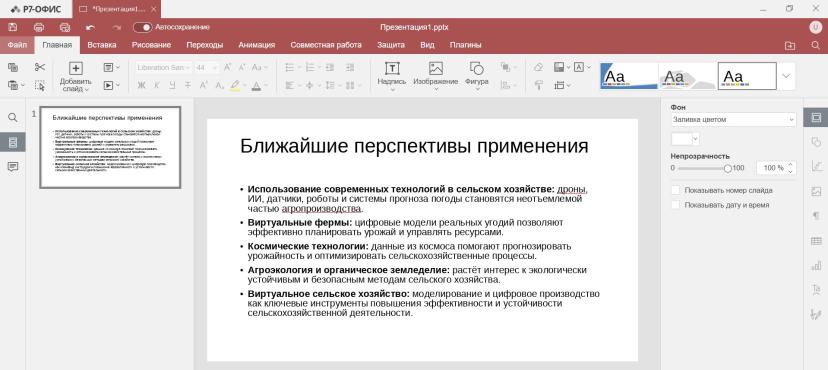Toggle italic К formatting
The image size is (828, 370).
156,85
